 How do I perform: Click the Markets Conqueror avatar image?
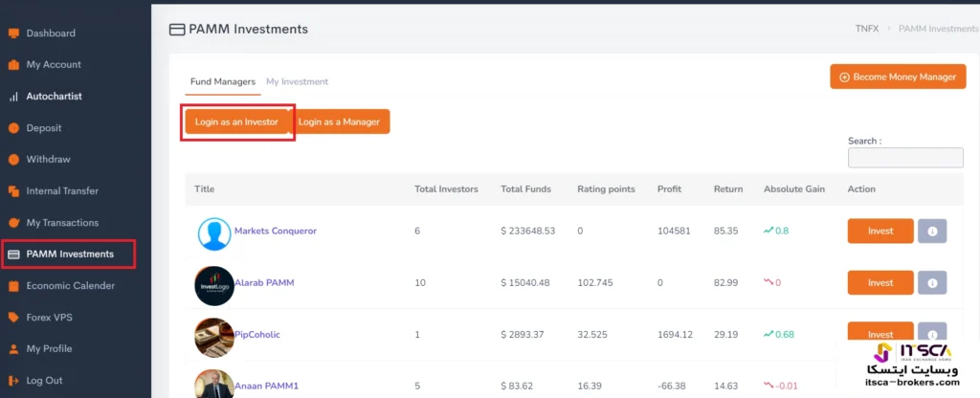click(214, 234)
